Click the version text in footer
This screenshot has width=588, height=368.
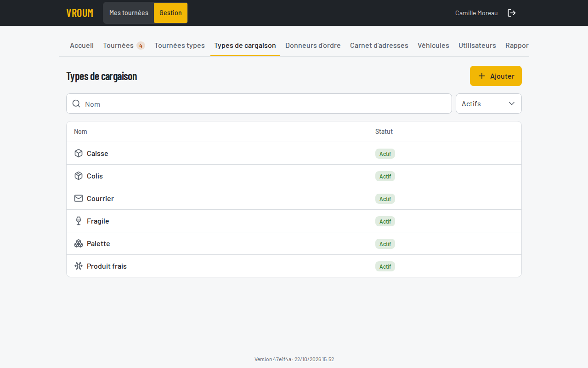(x=294, y=359)
